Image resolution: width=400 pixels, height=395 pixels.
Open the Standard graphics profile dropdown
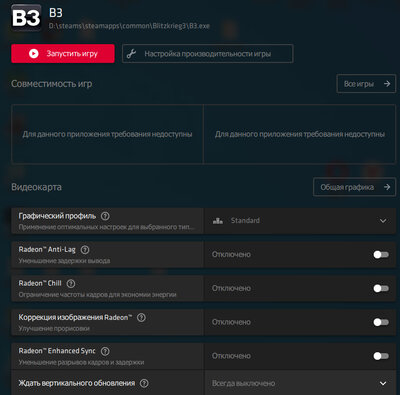(x=300, y=221)
